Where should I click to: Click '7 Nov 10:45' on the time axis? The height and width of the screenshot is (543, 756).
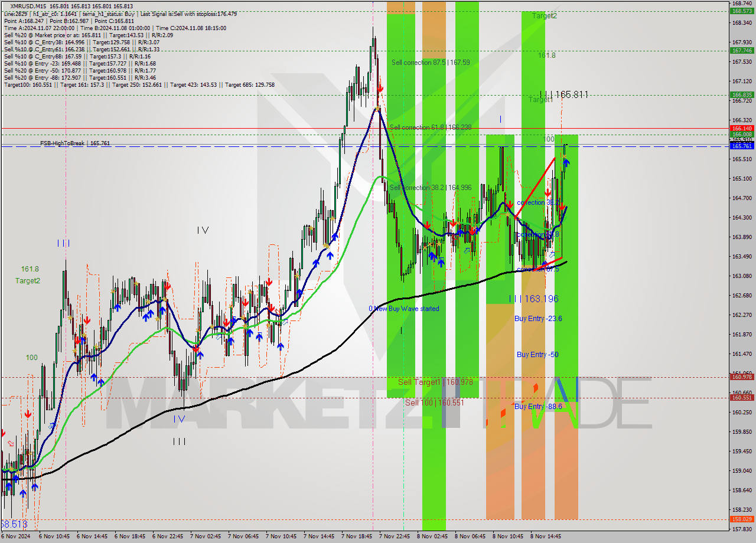281,537
